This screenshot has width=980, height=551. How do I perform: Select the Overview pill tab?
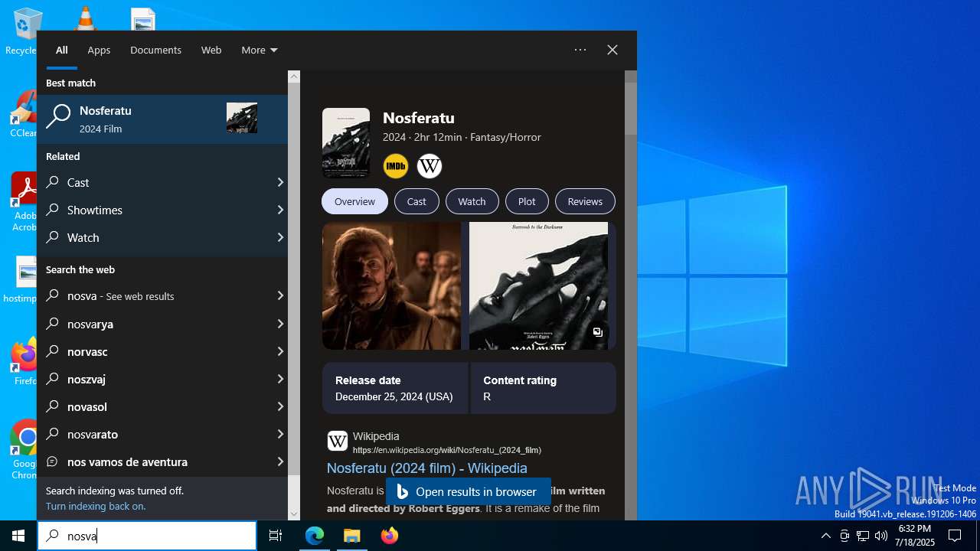pyautogui.click(x=354, y=201)
